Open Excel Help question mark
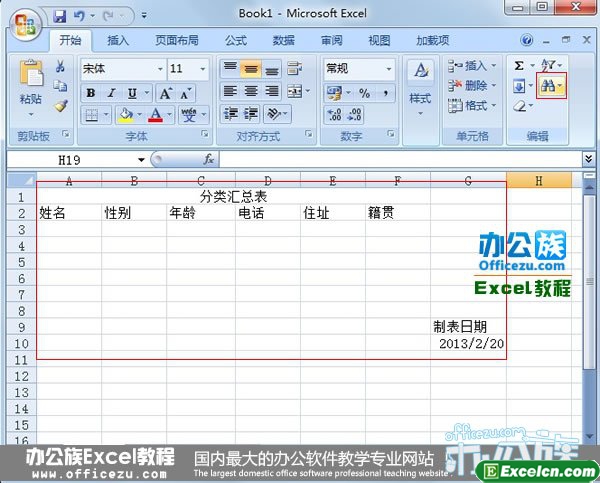Screen dimensions: 600x483 (x=527, y=40)
